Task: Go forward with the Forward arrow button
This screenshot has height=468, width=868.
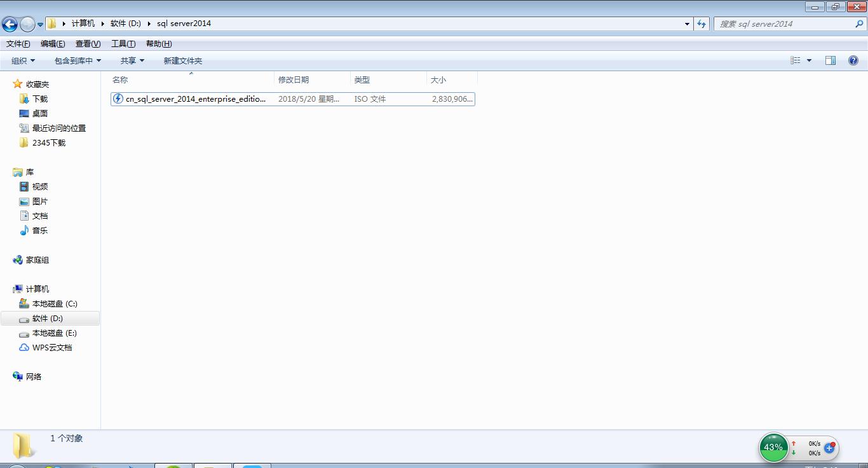Action: click(x=27, y=24)
